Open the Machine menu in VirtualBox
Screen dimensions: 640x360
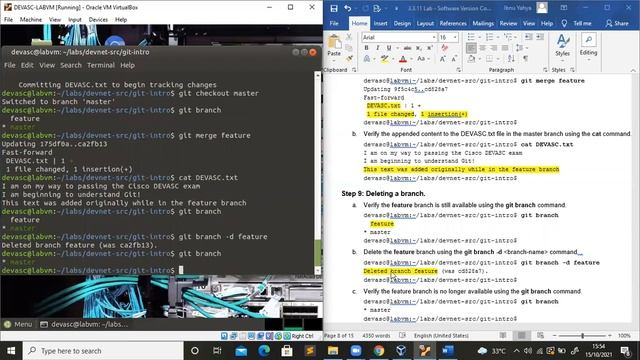pos(31,20)
